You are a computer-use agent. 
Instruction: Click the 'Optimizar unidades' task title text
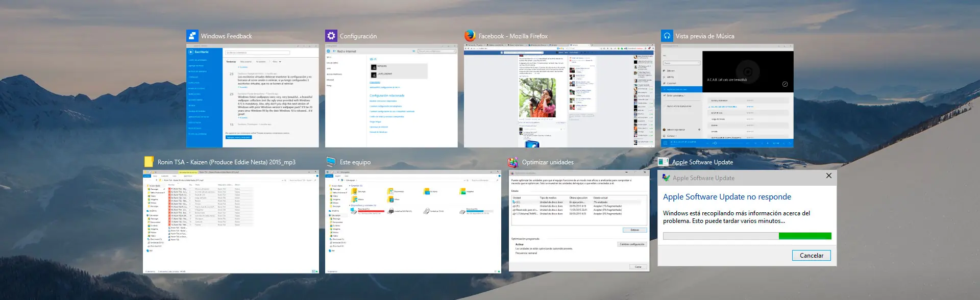548,162
